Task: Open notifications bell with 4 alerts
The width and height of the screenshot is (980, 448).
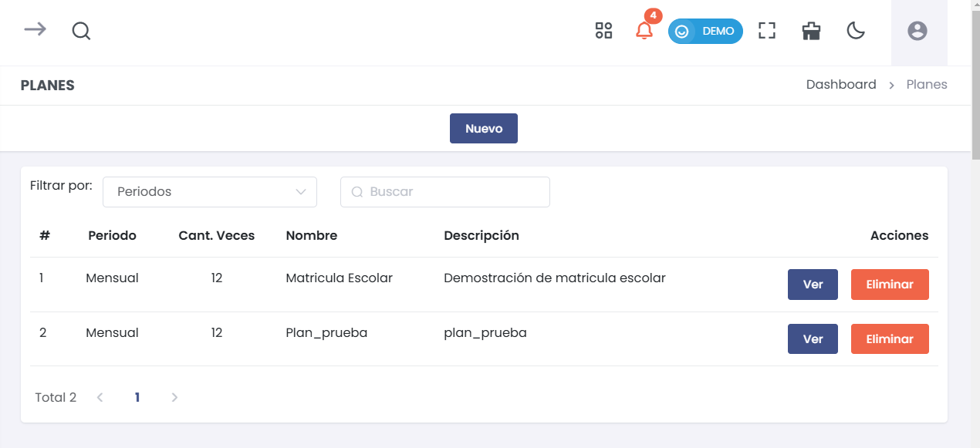Action: 644,31
